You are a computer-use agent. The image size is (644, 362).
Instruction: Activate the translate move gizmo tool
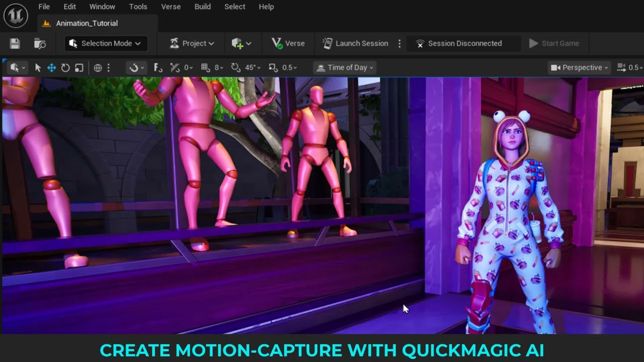coord(51,68)
